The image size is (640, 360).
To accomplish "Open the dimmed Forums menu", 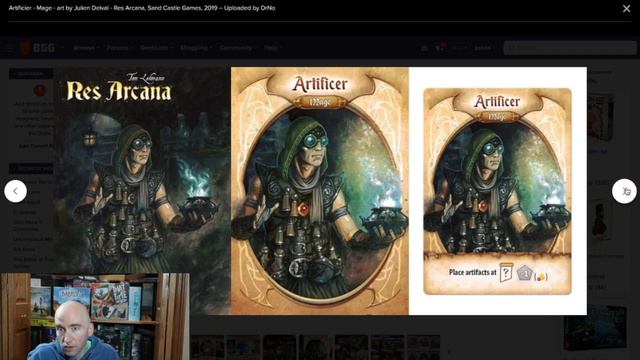I will coord(120,48).
